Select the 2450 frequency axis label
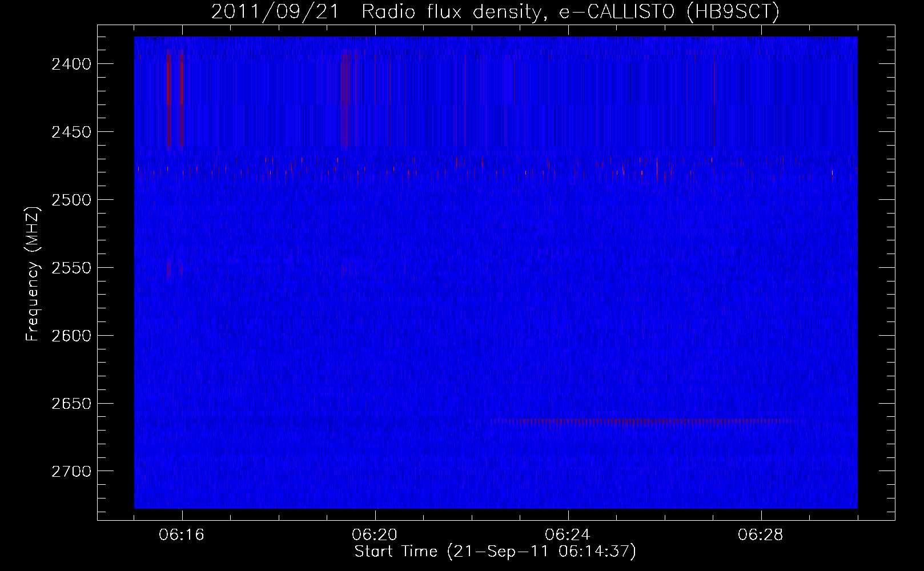This screenshot has height=571, width=924. coord(71,132)
